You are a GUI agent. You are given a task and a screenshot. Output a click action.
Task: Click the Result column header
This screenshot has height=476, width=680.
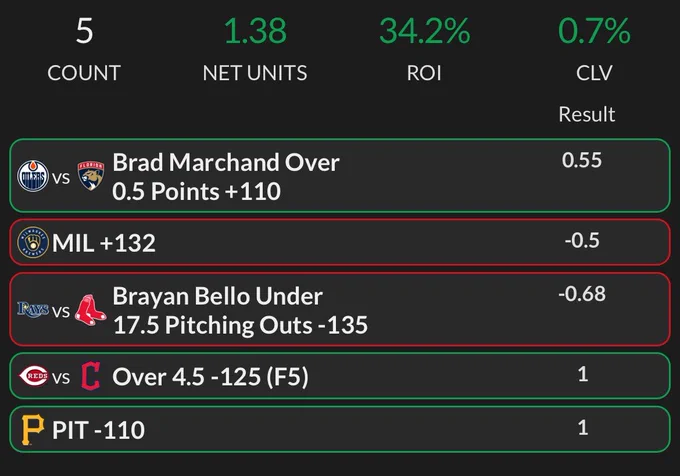tap(586, 114)
